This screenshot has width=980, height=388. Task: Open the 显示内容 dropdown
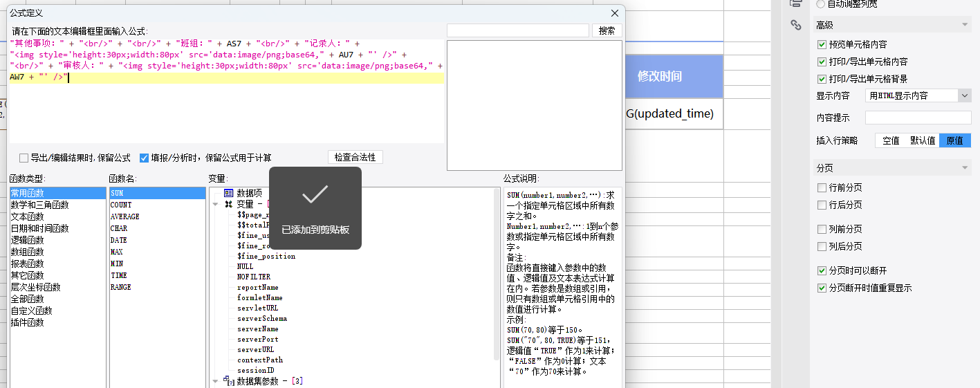(964, 95)
